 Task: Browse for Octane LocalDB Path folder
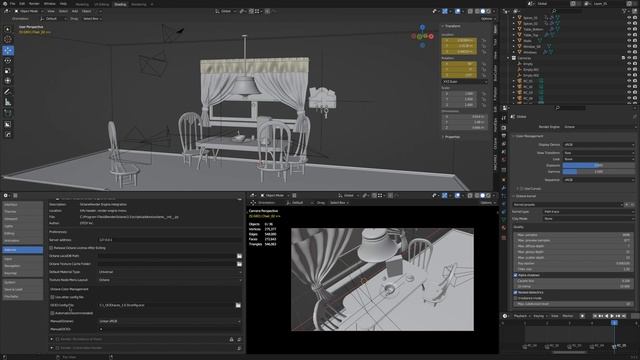pos(239,256)
